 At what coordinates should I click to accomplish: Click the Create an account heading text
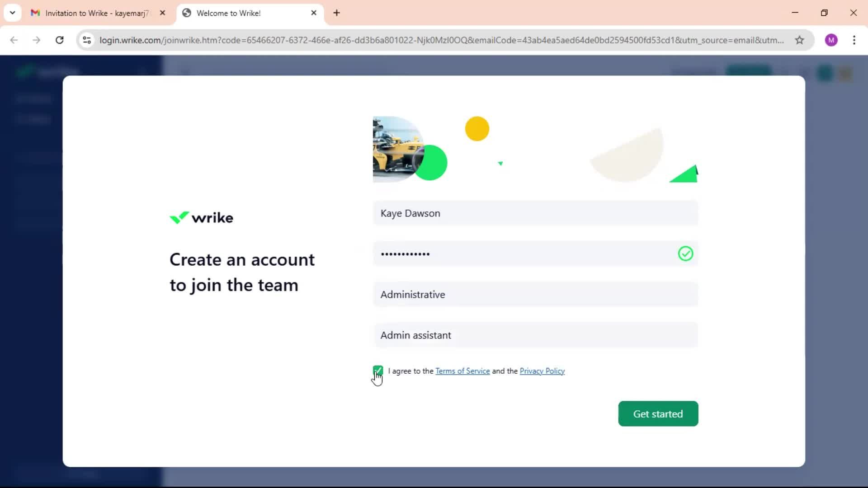pos(242,272)
